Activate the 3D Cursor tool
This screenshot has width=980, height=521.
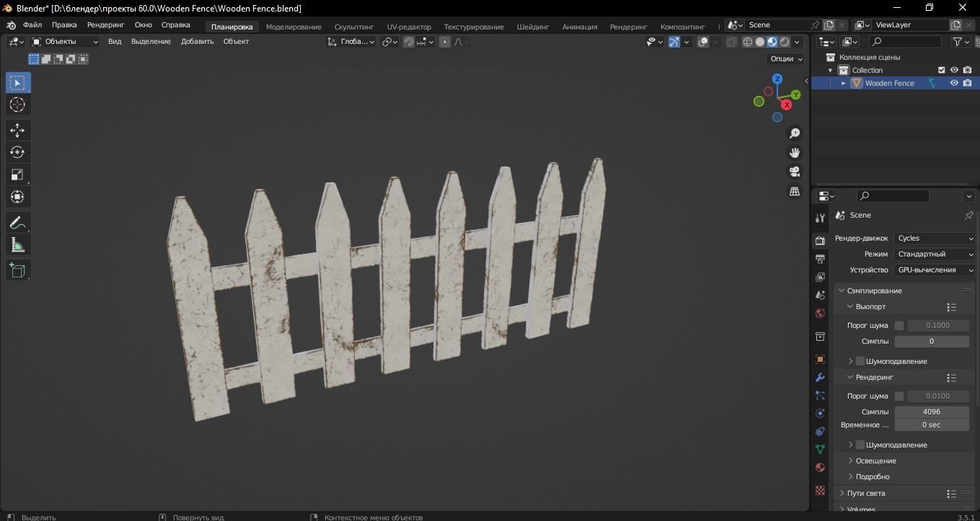18,104
